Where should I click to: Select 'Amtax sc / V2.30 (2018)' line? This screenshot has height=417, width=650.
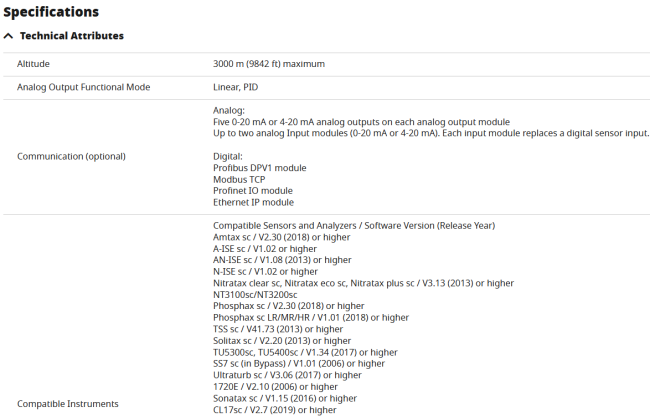point(281,237)
